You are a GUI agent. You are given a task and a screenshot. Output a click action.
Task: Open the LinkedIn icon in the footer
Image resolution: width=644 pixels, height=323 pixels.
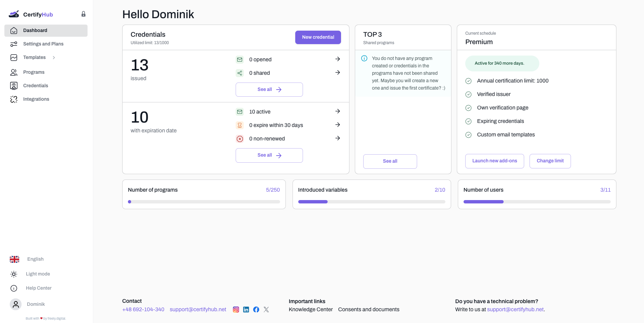click(x=246, y=310)
